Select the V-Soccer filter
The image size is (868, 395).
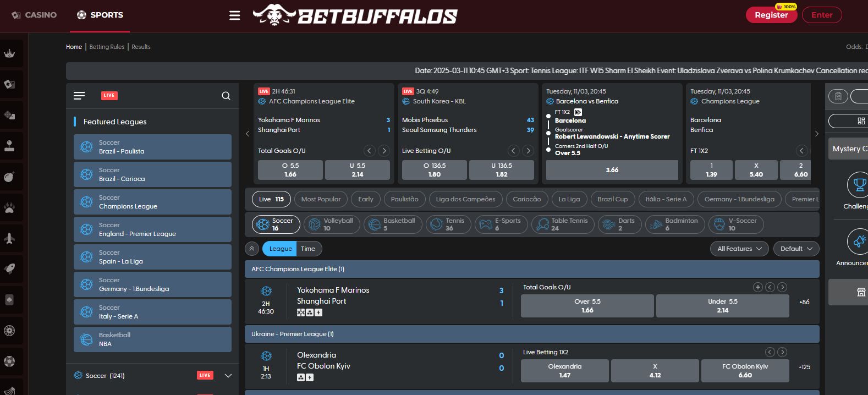point(736,224)
